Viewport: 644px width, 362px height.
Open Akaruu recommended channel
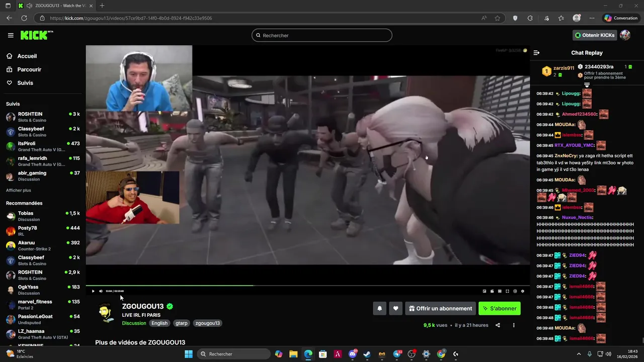[43, 246]
